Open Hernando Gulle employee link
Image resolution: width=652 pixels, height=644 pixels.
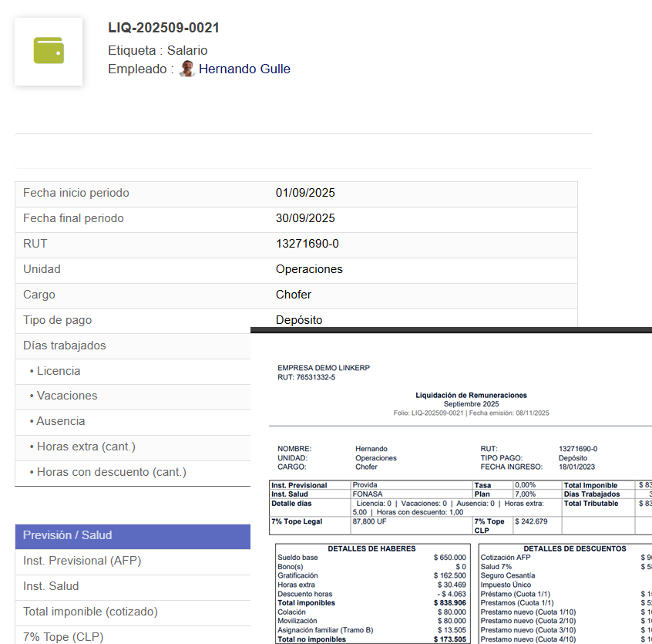[x=244, y=69]
